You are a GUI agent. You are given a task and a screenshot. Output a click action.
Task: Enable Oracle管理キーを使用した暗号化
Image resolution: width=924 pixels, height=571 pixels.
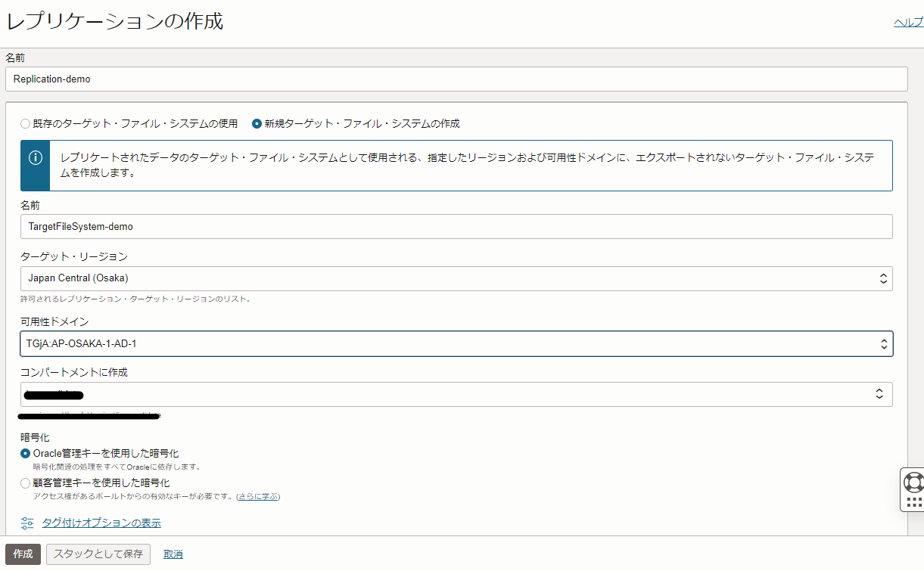23,454
